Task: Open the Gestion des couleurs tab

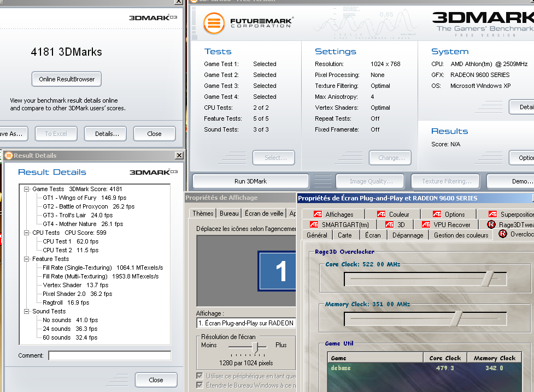Action: 461,235
